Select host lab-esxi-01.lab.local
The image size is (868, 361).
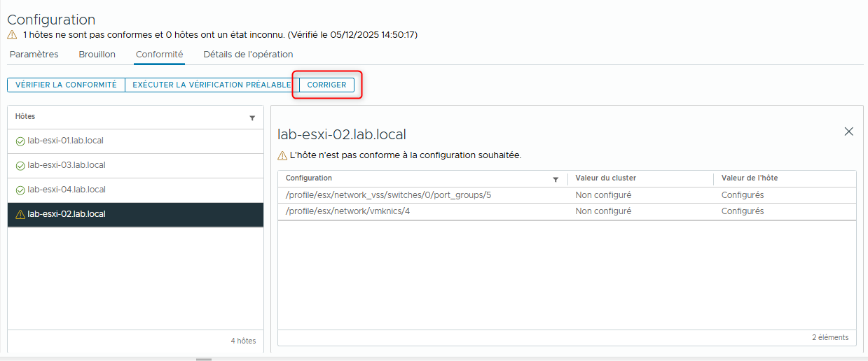pyautogui.click(x=135, y=141)
